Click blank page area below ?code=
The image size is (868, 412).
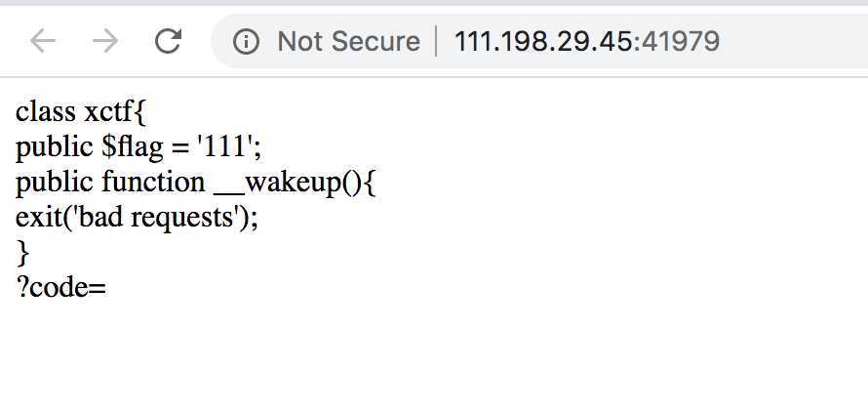pyautogui.click(x=432, y=360)
